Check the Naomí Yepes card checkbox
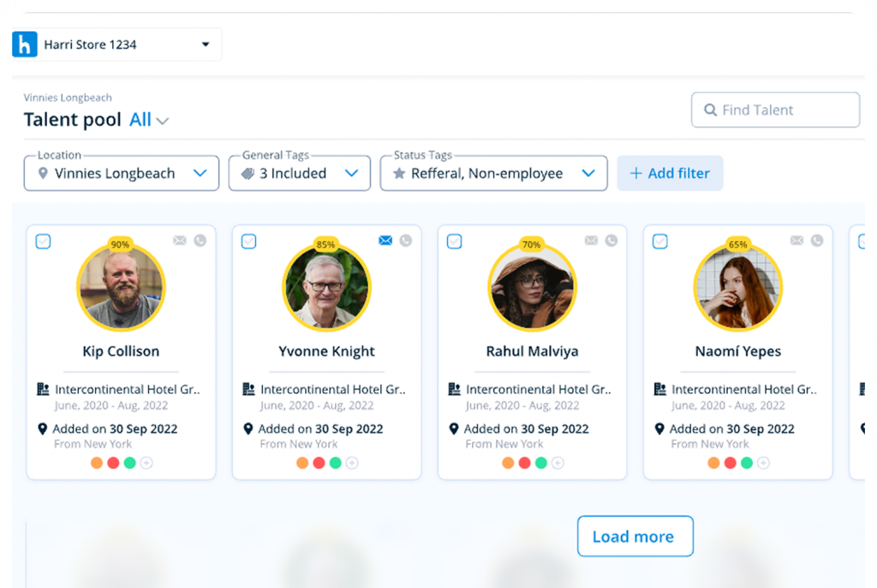This screenshot has width=877, height=588. tap(659, 241)
